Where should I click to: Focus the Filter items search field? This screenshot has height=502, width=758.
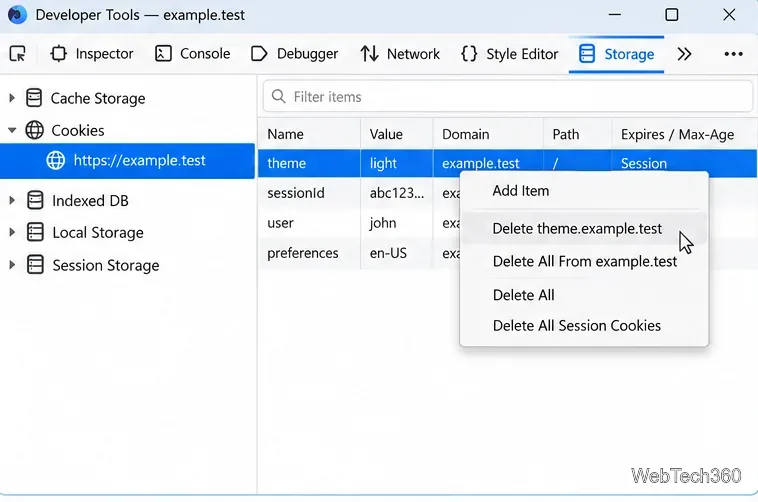click(508, 97)
